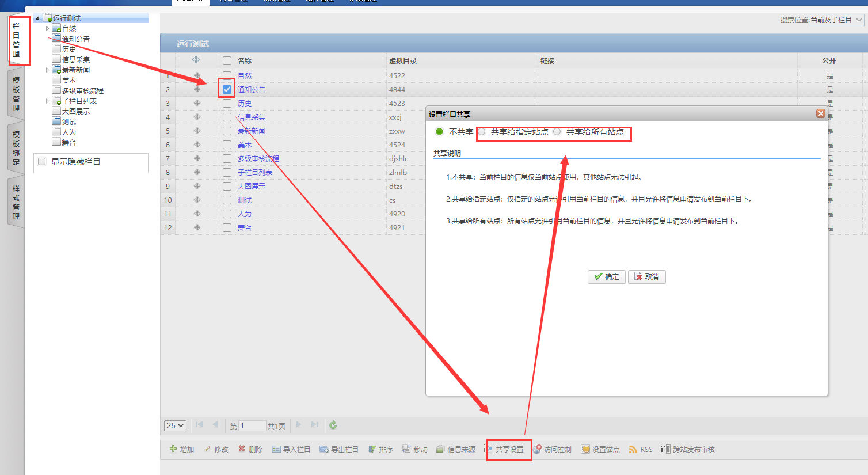Click the page number input field
Viewport: 868px width, 475px height.
pyautogui.click(x=252, y=426)
